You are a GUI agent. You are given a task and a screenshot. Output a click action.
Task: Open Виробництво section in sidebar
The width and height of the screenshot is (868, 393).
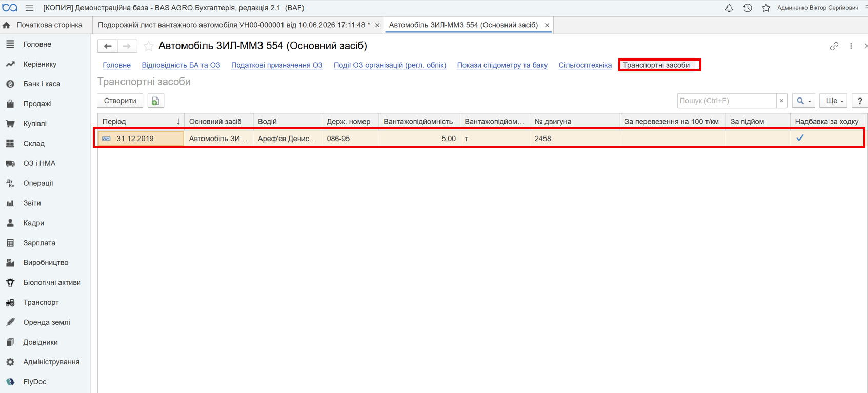[45, 263]
